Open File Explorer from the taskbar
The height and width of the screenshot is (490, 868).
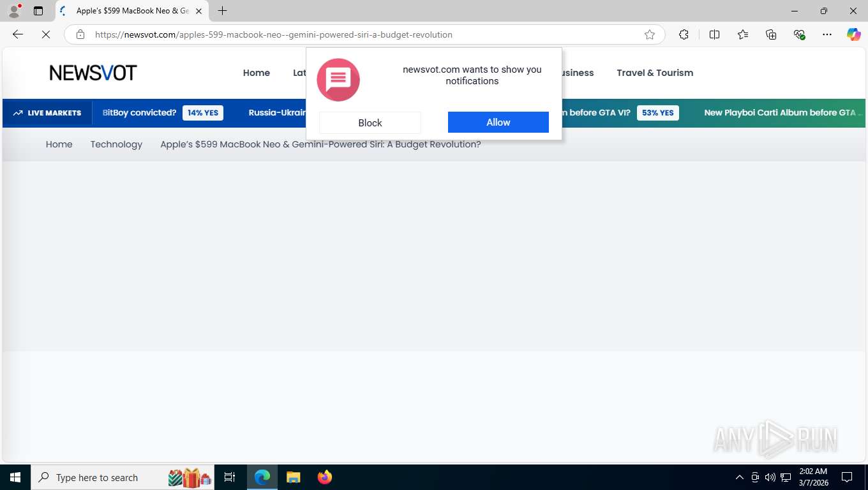click(293, 477)
